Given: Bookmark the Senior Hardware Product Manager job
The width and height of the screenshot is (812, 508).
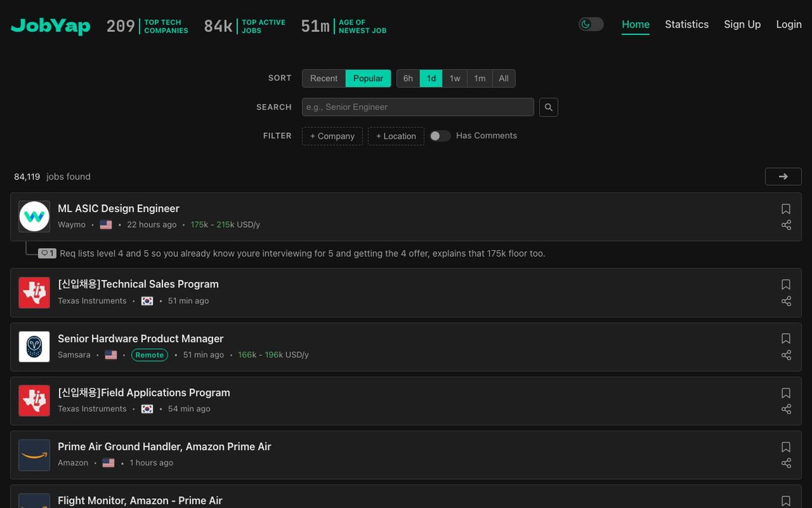Looking at the screenshot, I should click(x=786, y=338).
